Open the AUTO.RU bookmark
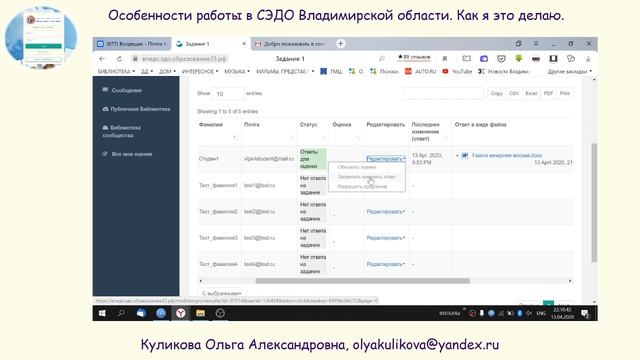The height and width of the screenshot is (360, 640). click(421, 71)
